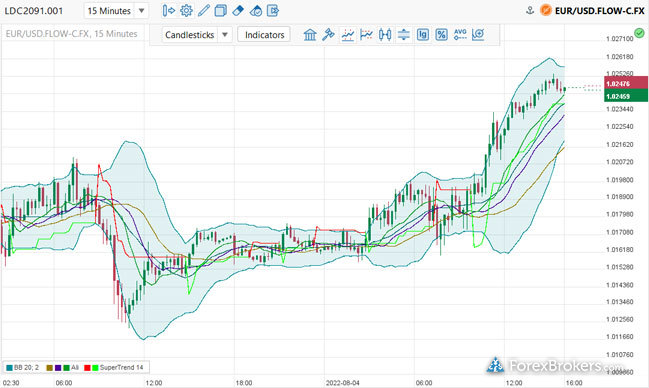The width and height of the screenshot is (649, 388).
Task: Click the zoom plus chart icon
Action: point(478,35)
